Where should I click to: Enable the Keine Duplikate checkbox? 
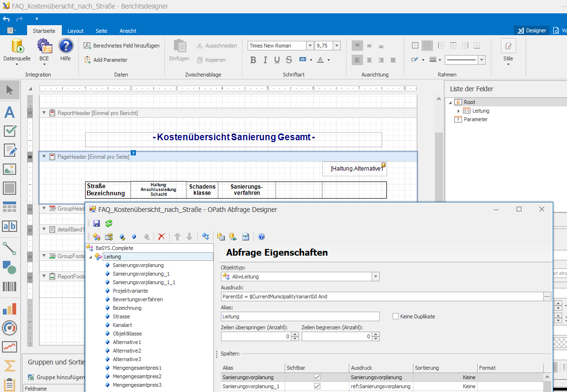click(395, 316)
